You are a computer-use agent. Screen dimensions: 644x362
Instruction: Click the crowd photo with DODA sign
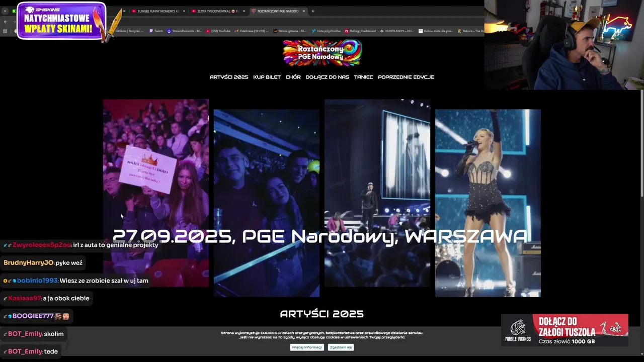point(156,193)
